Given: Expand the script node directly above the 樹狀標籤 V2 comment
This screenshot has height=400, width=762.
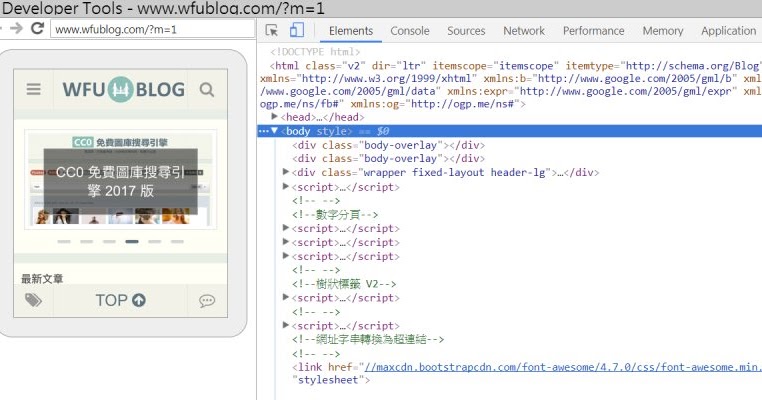Looking at the screenshot, I should 286,256.
